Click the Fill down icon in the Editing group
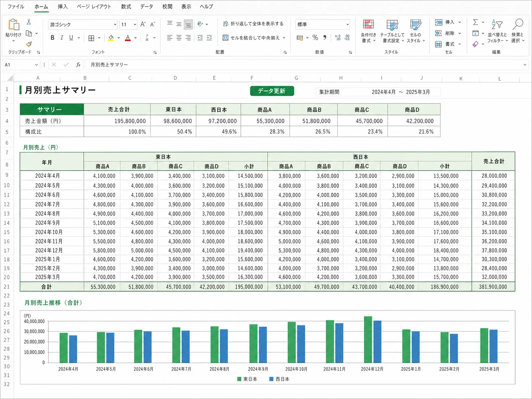532x399 pixels. (x=475, y=33)
